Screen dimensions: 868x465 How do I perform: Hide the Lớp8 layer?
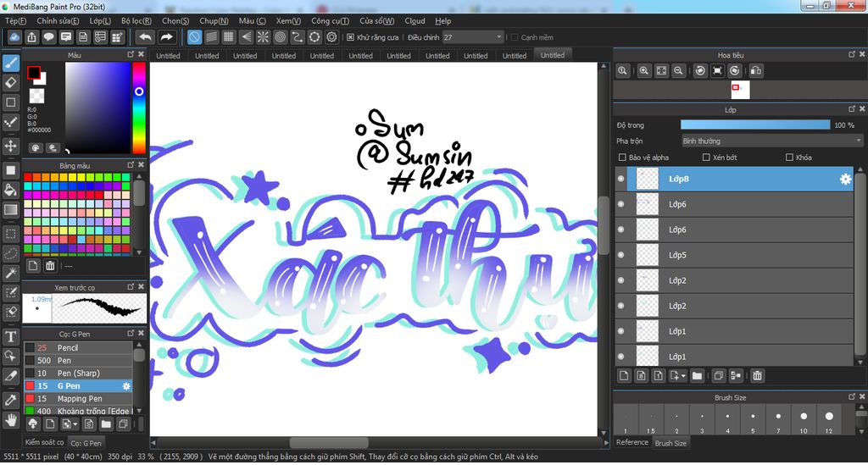click(620, 180)
